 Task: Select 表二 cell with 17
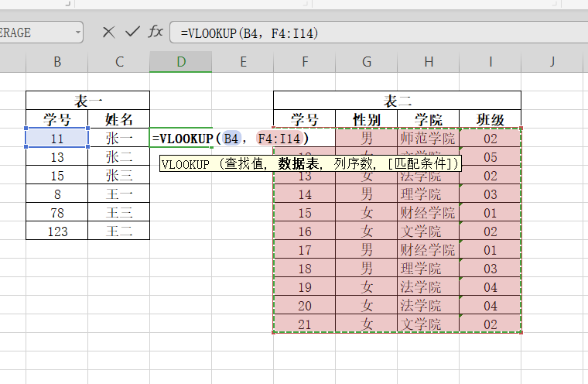pos(305,249)
